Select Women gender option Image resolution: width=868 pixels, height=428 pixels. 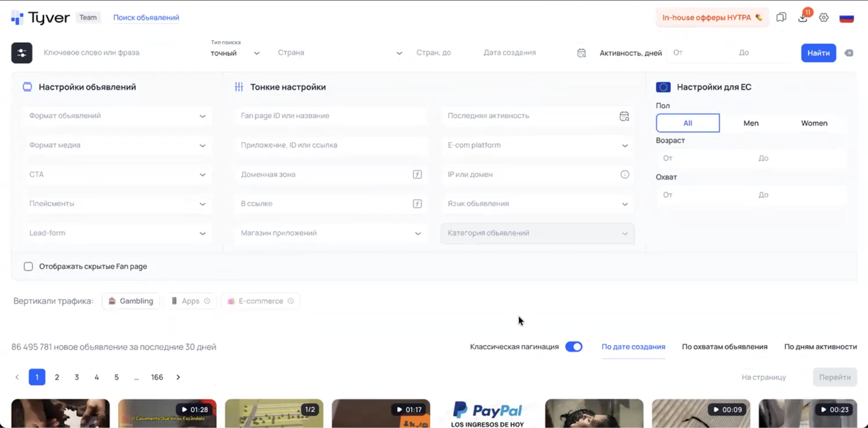(x=814, y=123)
